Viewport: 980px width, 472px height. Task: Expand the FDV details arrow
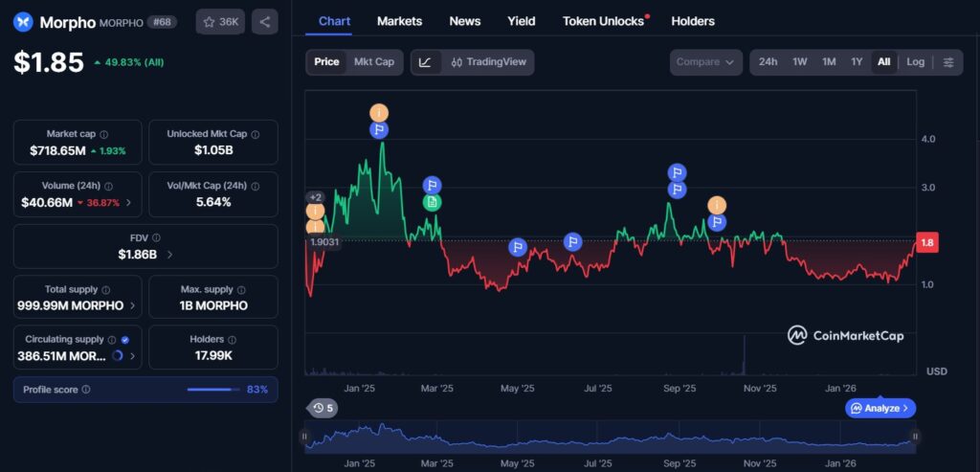[170, 255]
